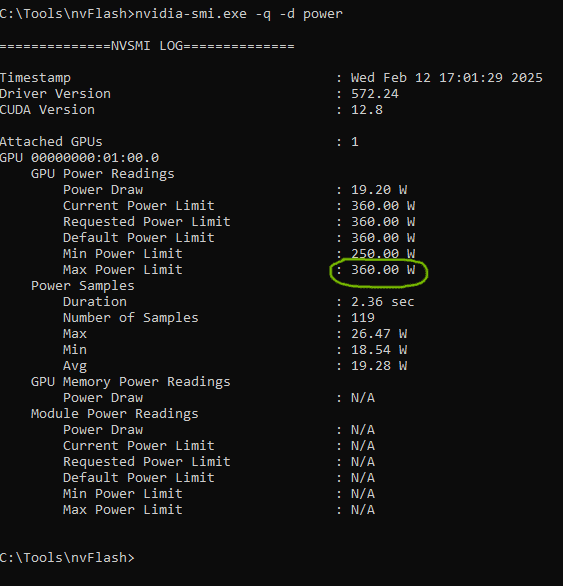Select the 'CUDA Version' label

coord(47,110)
